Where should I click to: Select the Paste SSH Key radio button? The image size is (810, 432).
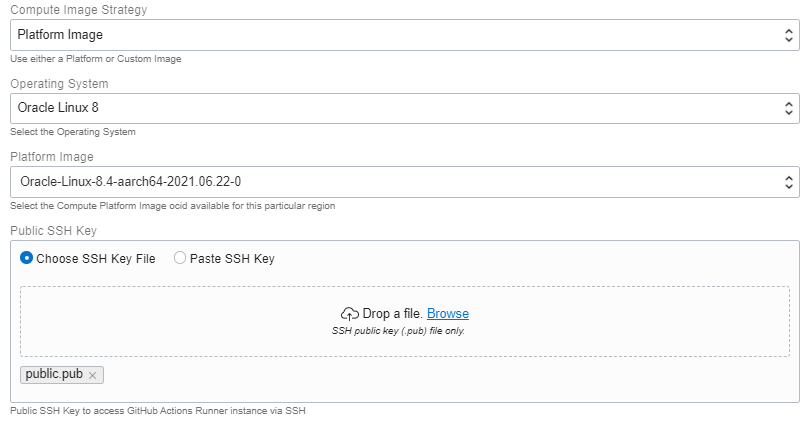(180, 258)
